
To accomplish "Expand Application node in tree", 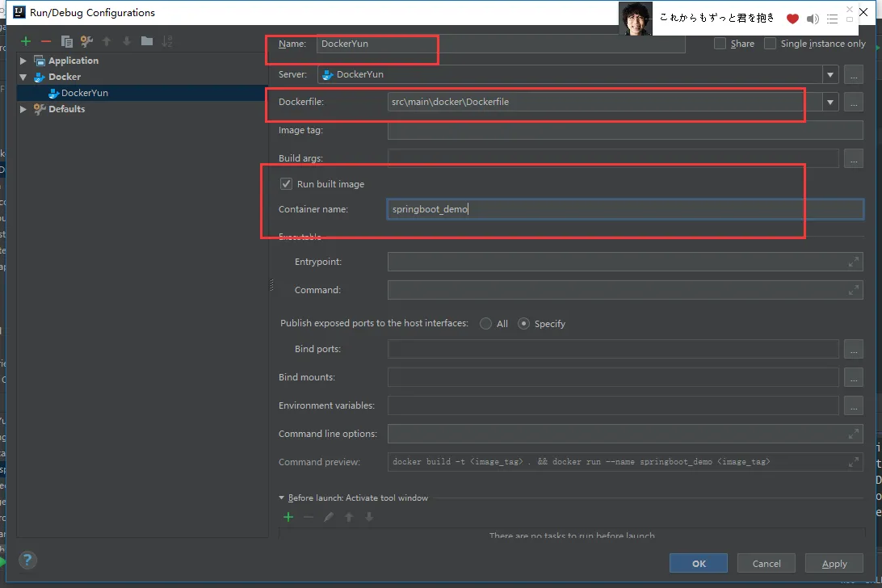I will [x=23, y=61].
